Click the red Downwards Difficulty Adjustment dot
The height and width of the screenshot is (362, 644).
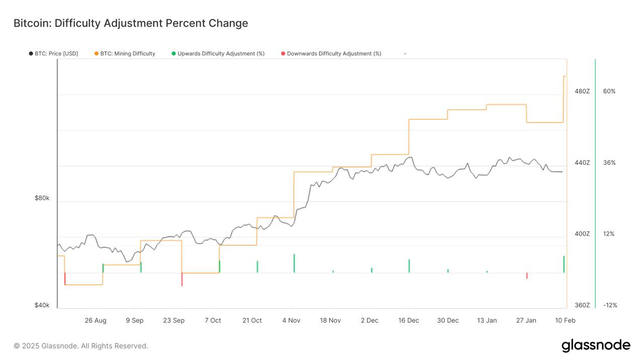point(283,53)
